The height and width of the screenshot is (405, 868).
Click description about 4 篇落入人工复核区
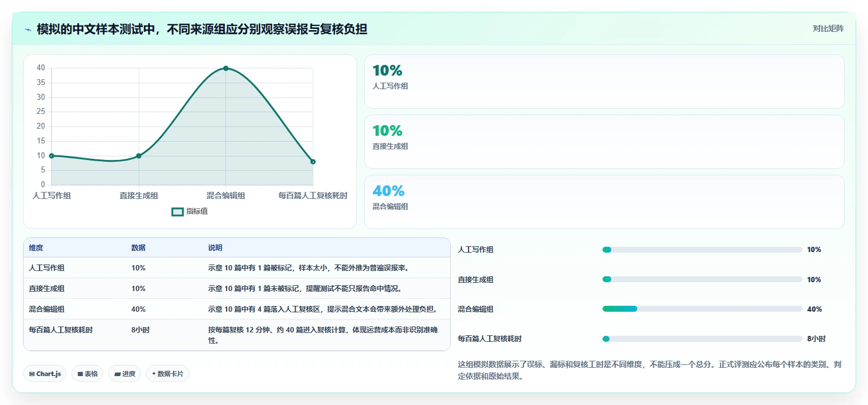(x=323, y=309)
